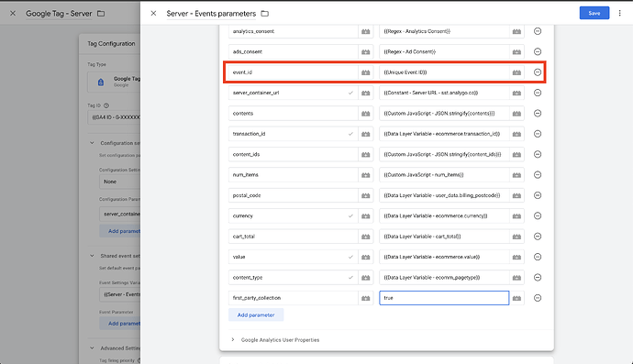633x364 pixels.
Task: Open variable picker beside event_id name field
Action: tap(366, 72)
